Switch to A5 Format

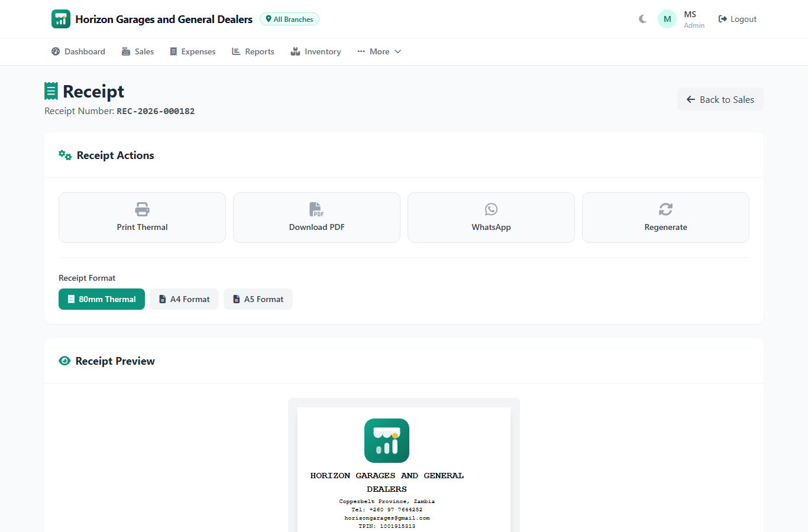point(258,299)
